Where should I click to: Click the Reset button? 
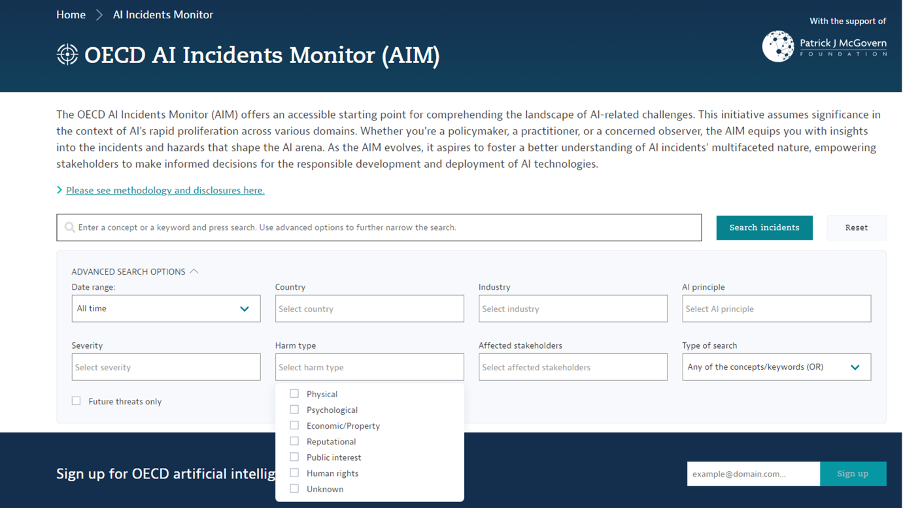click(856, 228)
